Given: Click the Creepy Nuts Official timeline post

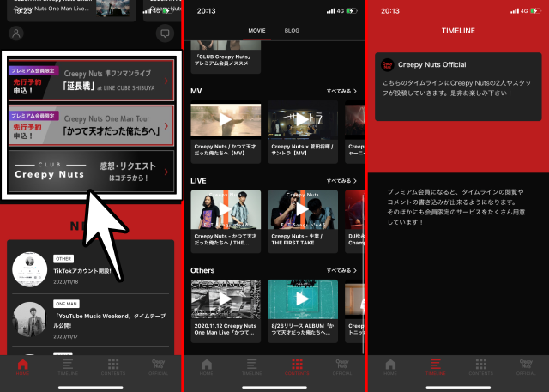Looking at the screenshot, I should [458, 87].
